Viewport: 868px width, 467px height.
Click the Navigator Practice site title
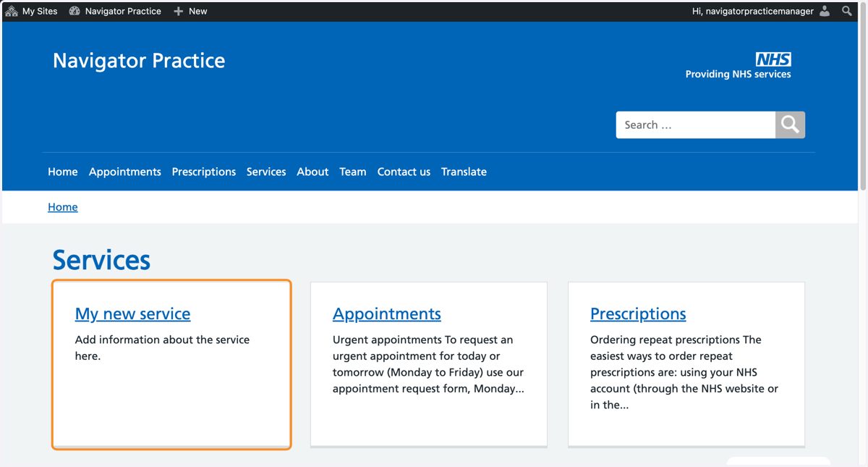(139, 60)
